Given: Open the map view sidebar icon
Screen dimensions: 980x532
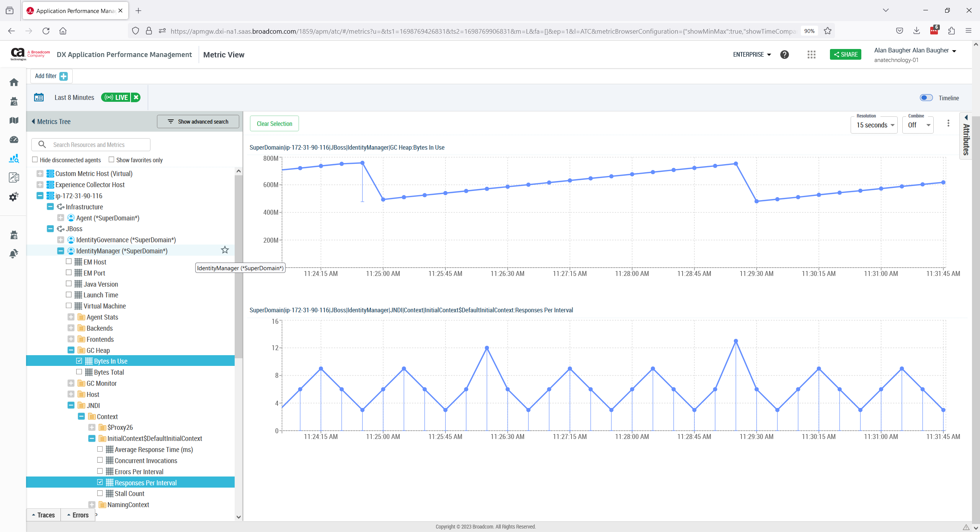Looking at the screenshot, I should pyautogui.click(x=14, y=121).
